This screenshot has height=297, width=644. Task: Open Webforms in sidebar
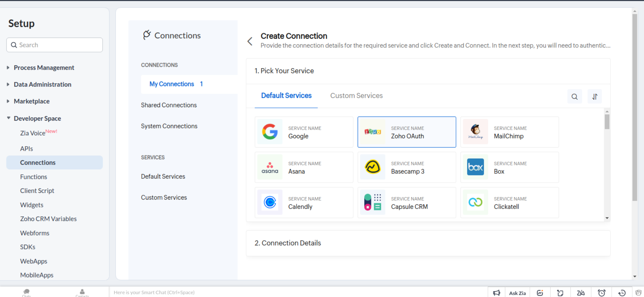35,233
